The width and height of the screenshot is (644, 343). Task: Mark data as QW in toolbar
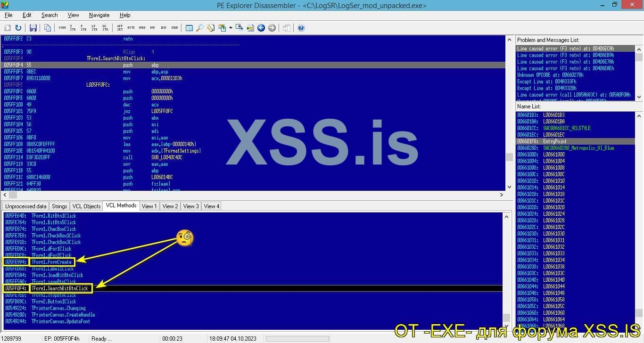coord(163,28)
